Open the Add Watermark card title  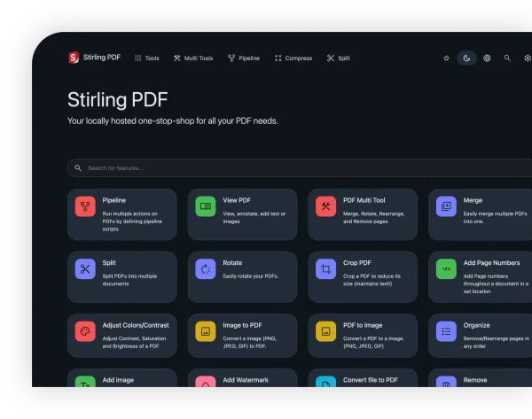coord(246,380)
